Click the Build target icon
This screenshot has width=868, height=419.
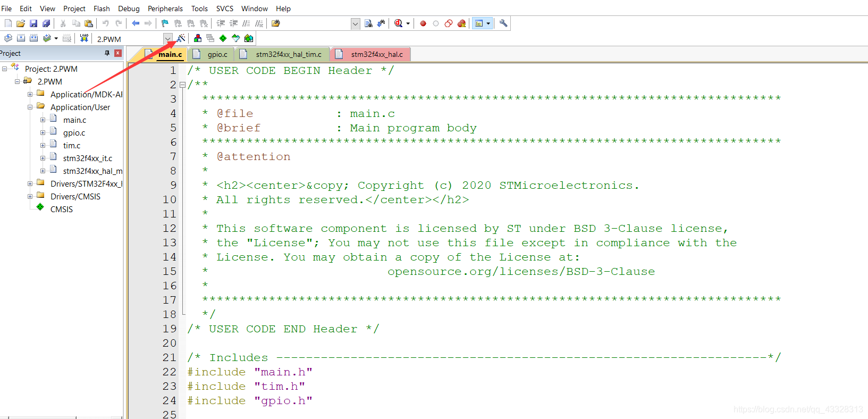[x=21, y=38]
